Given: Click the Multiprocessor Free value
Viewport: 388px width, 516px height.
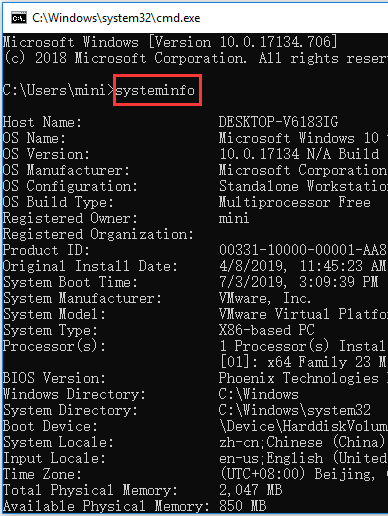Looking at the screenshot, I should [x=295, y=202].
